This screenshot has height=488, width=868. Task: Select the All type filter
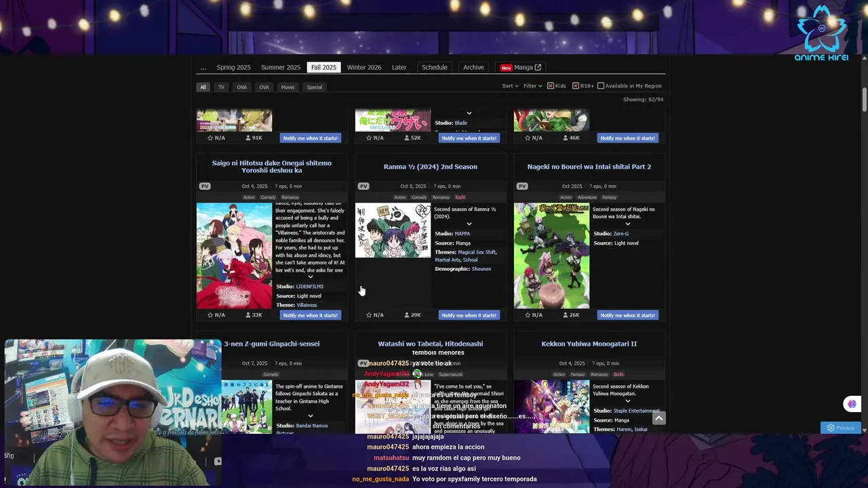point(203,87)
